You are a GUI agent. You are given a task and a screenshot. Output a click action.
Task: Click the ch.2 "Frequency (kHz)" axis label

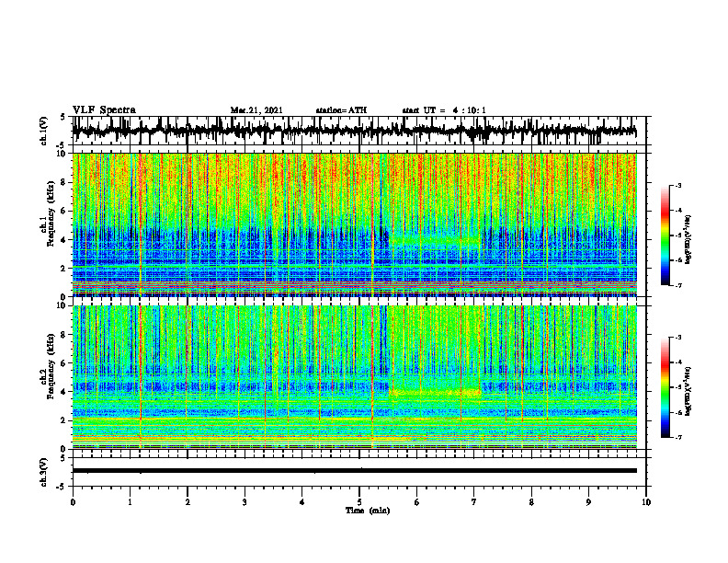[51, 366]
